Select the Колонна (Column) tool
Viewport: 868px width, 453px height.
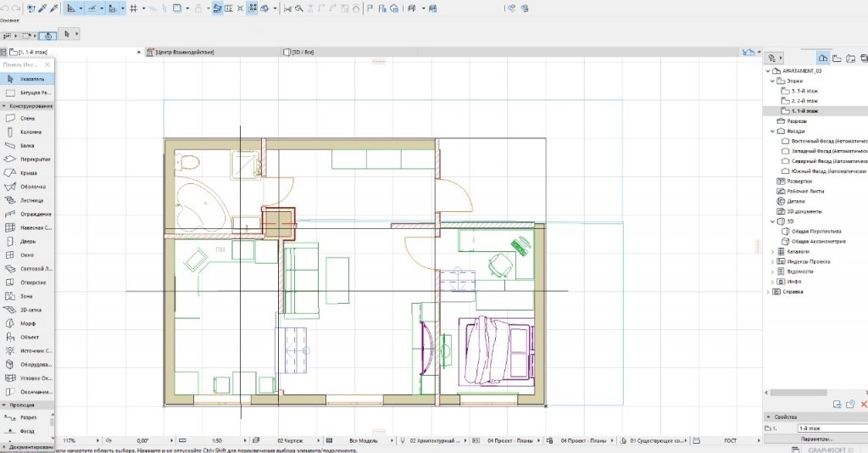(31, 131)
